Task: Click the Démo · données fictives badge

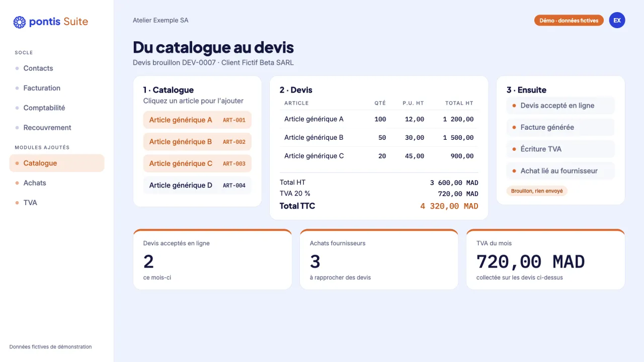Action: click(x=569, y=21)
